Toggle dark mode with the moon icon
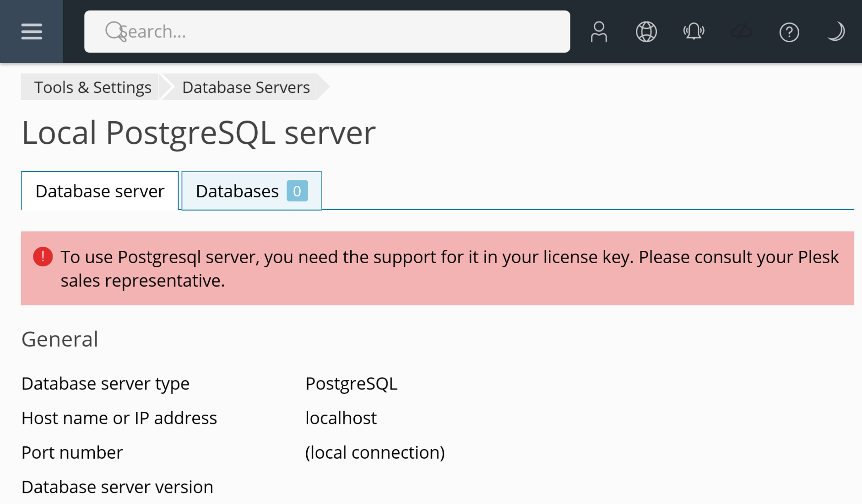862x504 pixels. click(x=835, y=32)
